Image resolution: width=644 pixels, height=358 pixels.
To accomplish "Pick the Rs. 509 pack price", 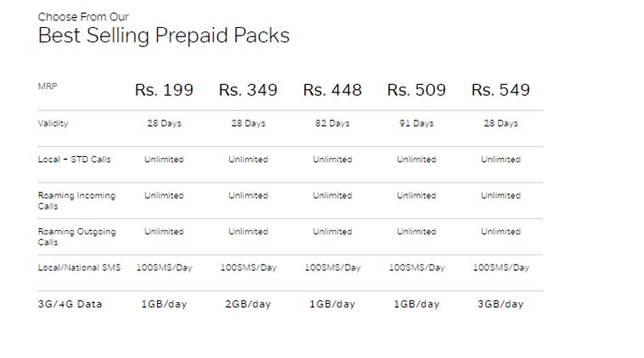I will click(x=416, y=90).
